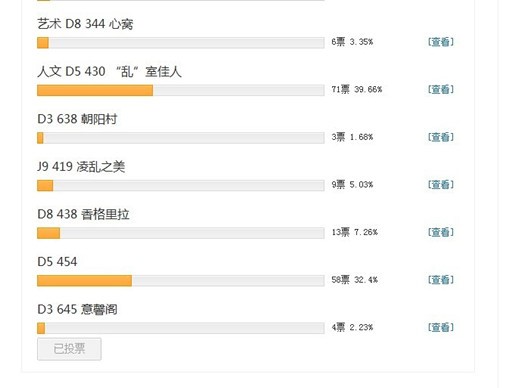View details of D3 645 意馨阁

pos(441,327)
